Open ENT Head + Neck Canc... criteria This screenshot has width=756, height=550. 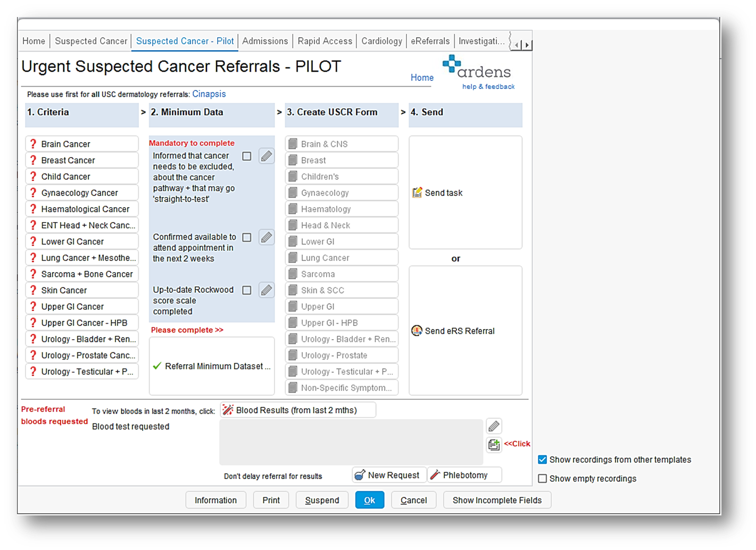[x=82, y=225]
